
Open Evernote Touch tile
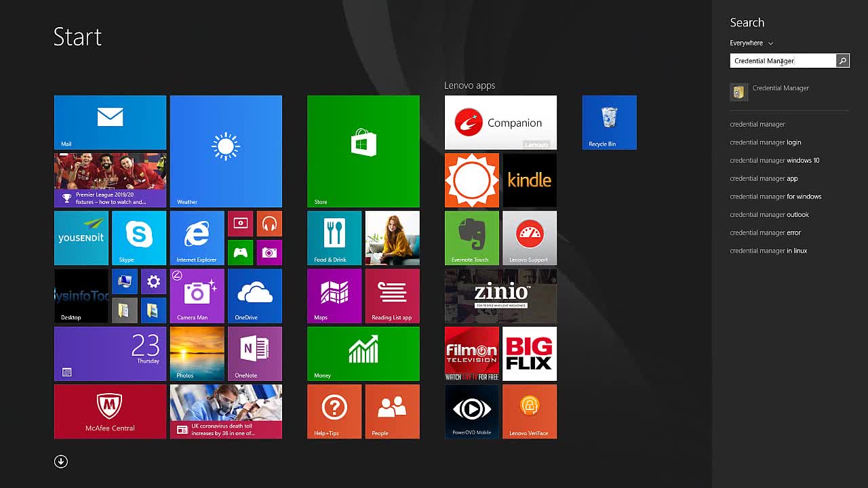click(472, 238)
